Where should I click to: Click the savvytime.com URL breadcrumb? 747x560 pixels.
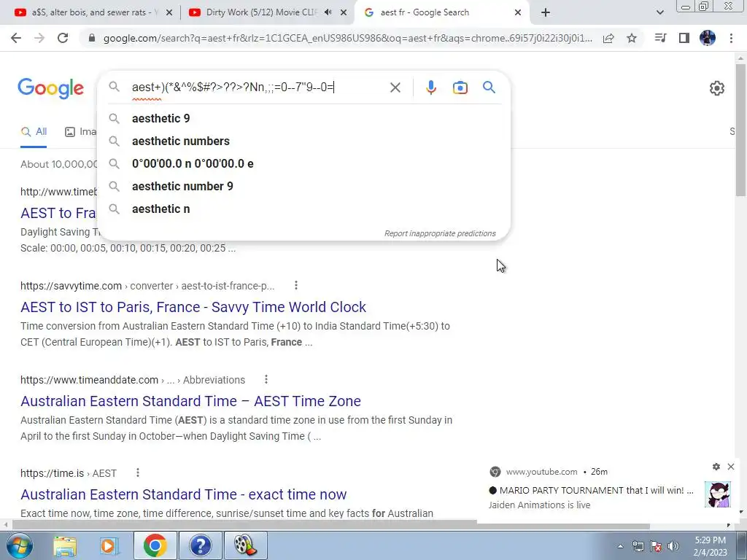147,286
